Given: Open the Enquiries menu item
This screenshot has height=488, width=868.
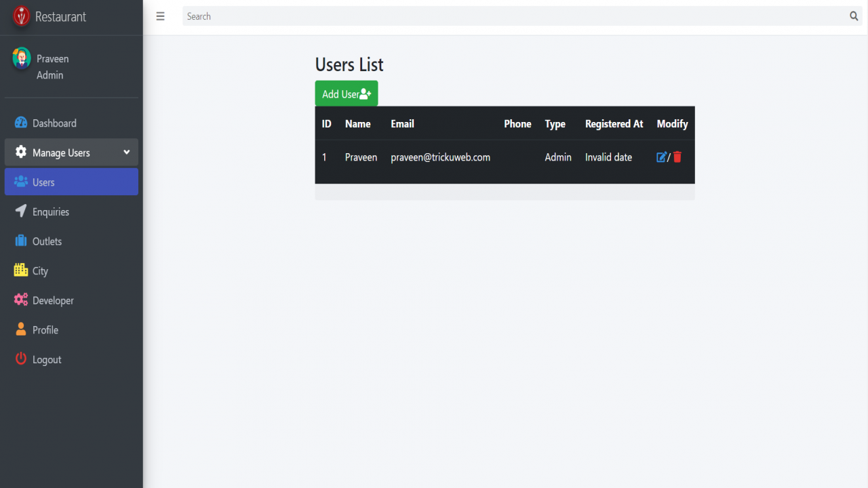Looking at the screenshot, I should click(71, 211).
